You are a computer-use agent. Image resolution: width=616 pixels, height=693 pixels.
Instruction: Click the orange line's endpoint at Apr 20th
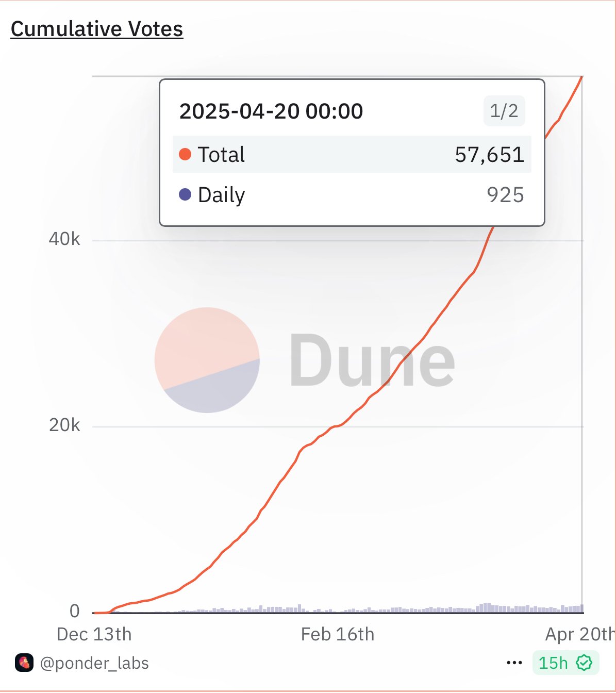(582, 77)
